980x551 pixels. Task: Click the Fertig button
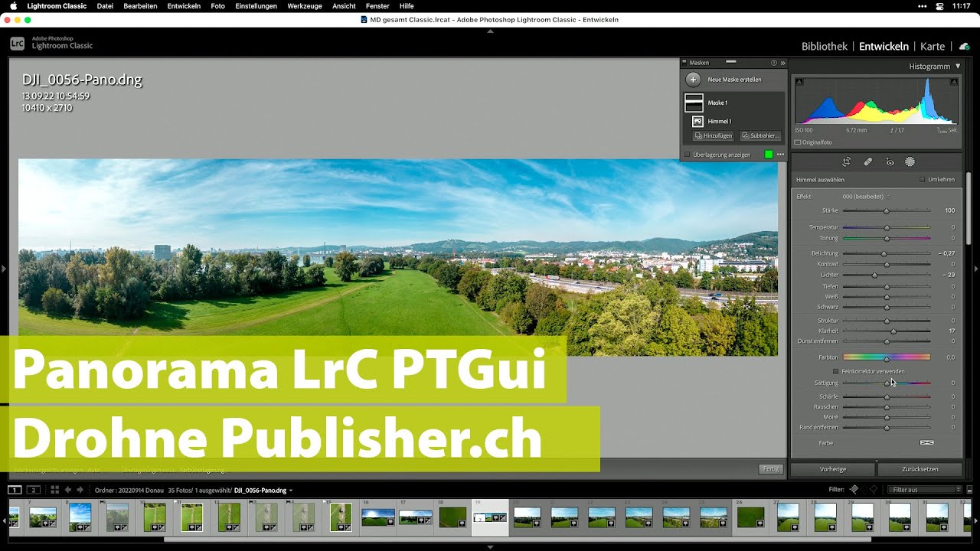point(771,469)
